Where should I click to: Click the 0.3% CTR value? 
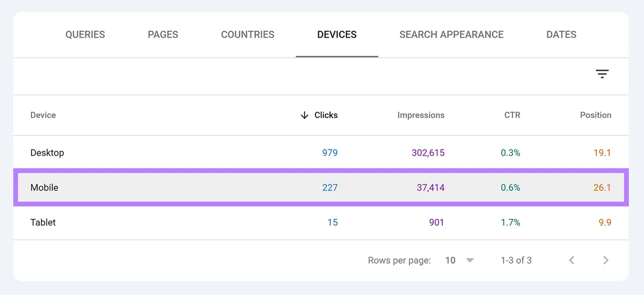[510, 153]
